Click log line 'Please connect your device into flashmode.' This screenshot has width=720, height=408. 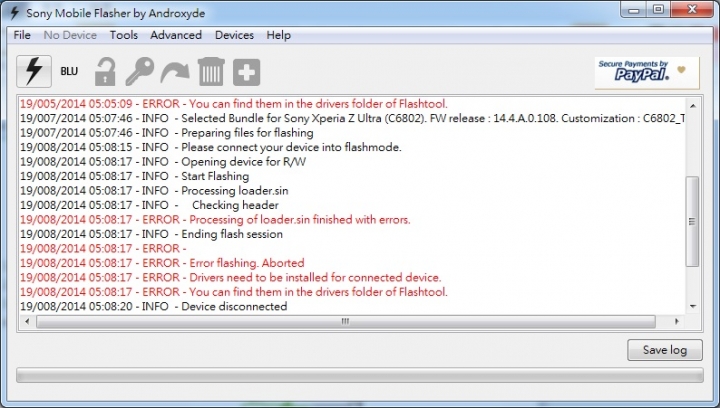211,147
